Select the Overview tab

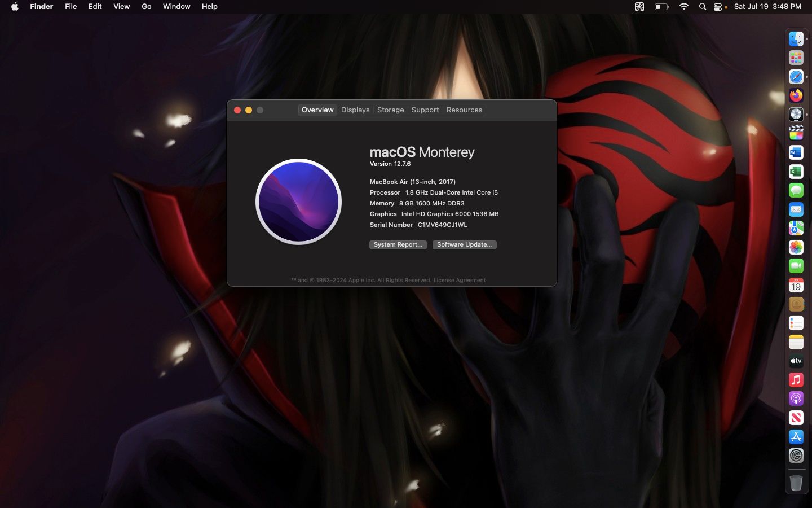click(x=317, y=110)
